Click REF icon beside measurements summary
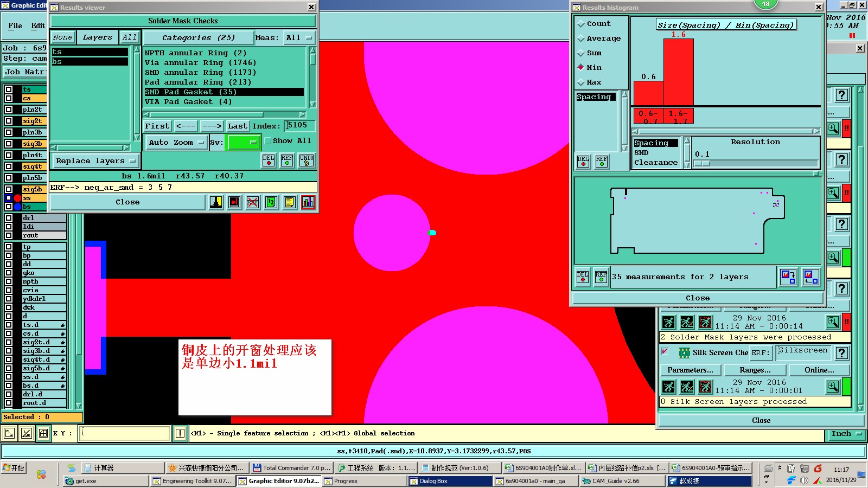 [601, 277]
